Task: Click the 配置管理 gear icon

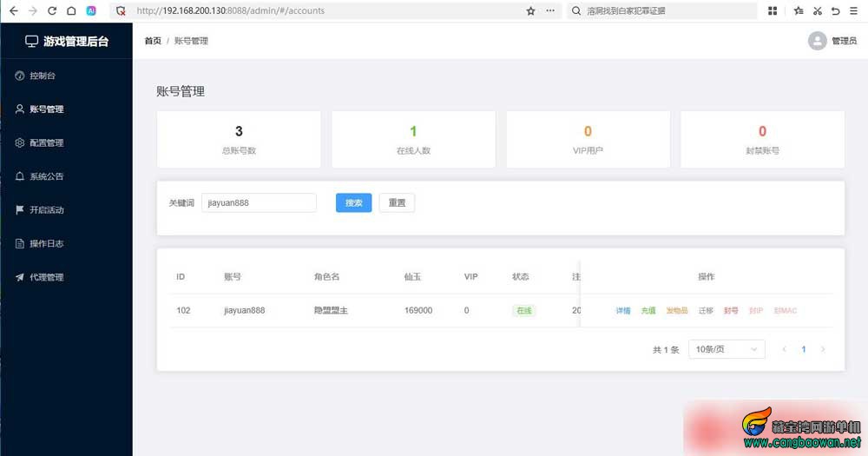Action: (x=20, y=143)
